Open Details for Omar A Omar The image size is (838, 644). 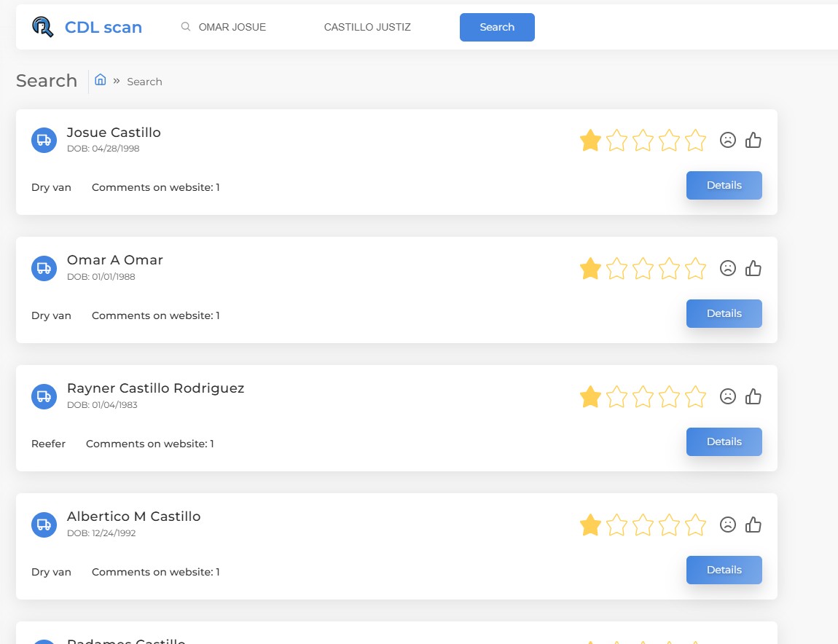(x=724, y=313)
